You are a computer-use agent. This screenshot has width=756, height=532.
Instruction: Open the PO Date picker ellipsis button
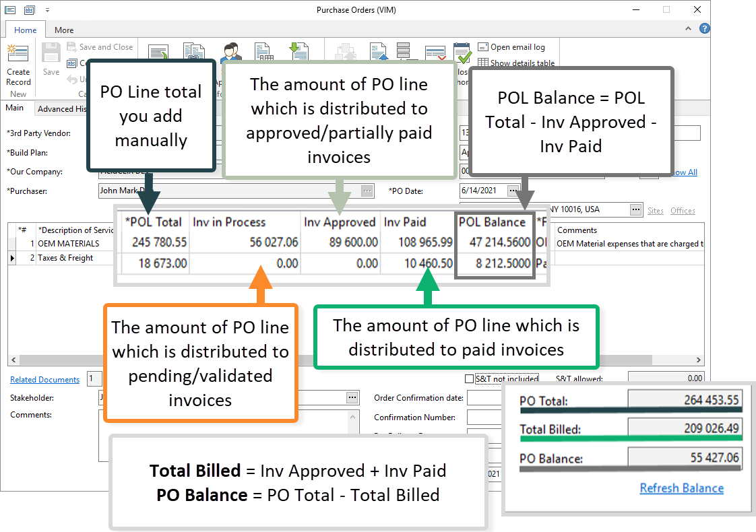click(513, 191)
